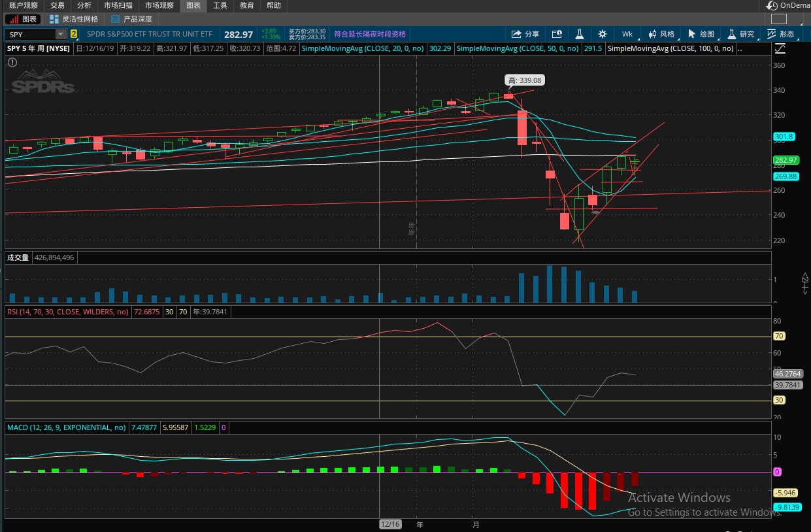The height and width of the screenshot is (532, 811).
Task: Open the 形态 patterns menu
Action: click(x=780, y=34)
